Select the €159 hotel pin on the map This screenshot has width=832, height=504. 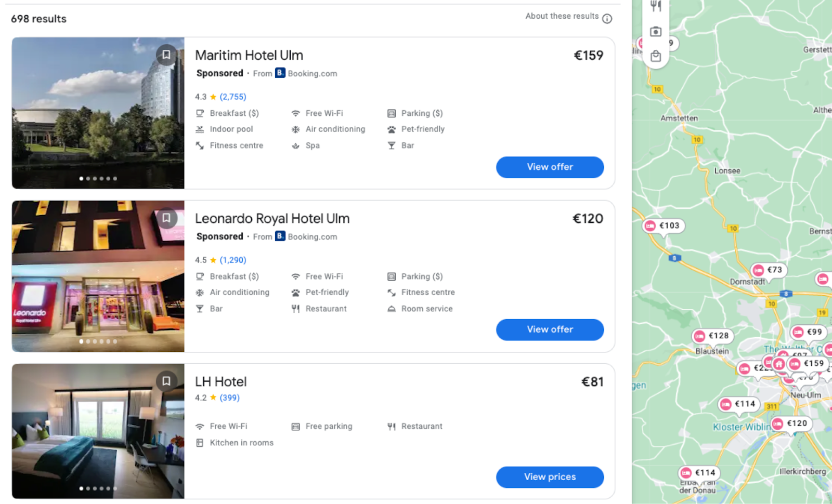(x=808, y=364)
